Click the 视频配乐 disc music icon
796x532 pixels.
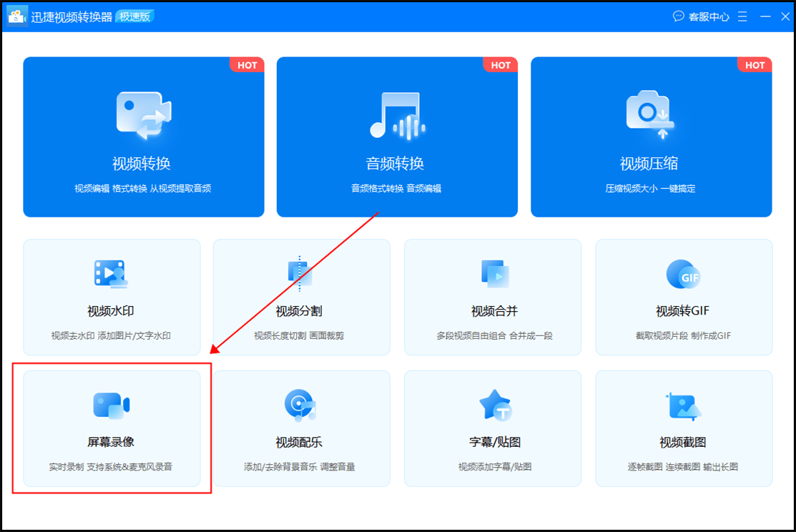(x=300, y=405)
